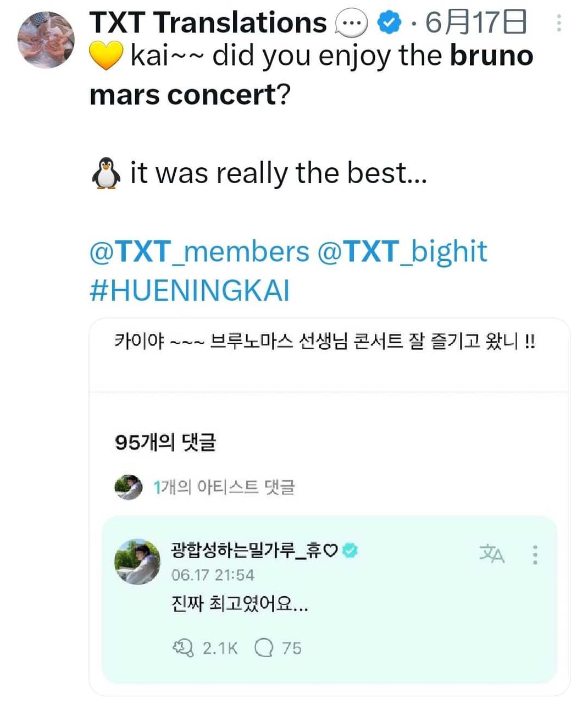Click the embedded Korean fan post text
This screenshot has width=588, height=704.
324,342
